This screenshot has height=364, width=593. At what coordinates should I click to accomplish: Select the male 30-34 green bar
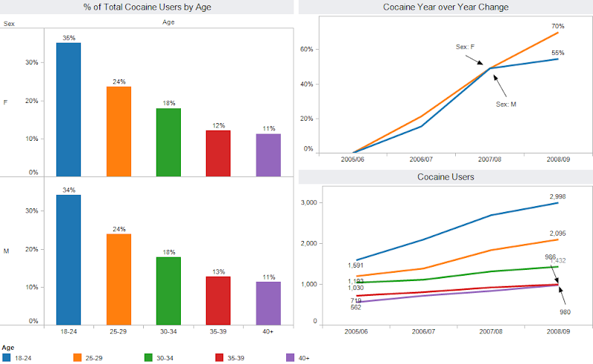pyautogui.click(x=169, y=291)
